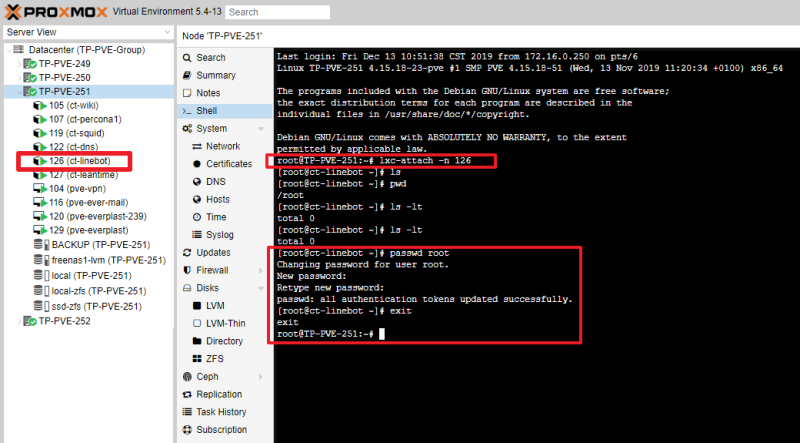Select container 126 (ct-linebot)
Screen dimensions: 800x443
(x=80, y=161)
